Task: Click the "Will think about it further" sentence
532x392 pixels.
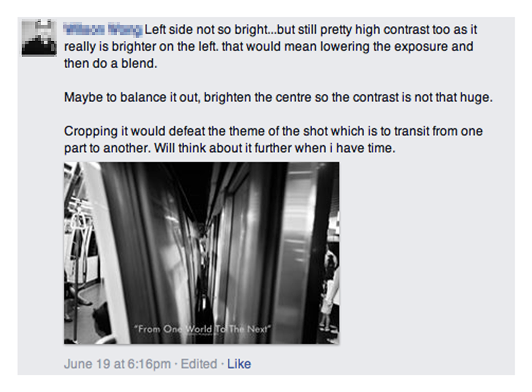Action: [x=275, y=148]
